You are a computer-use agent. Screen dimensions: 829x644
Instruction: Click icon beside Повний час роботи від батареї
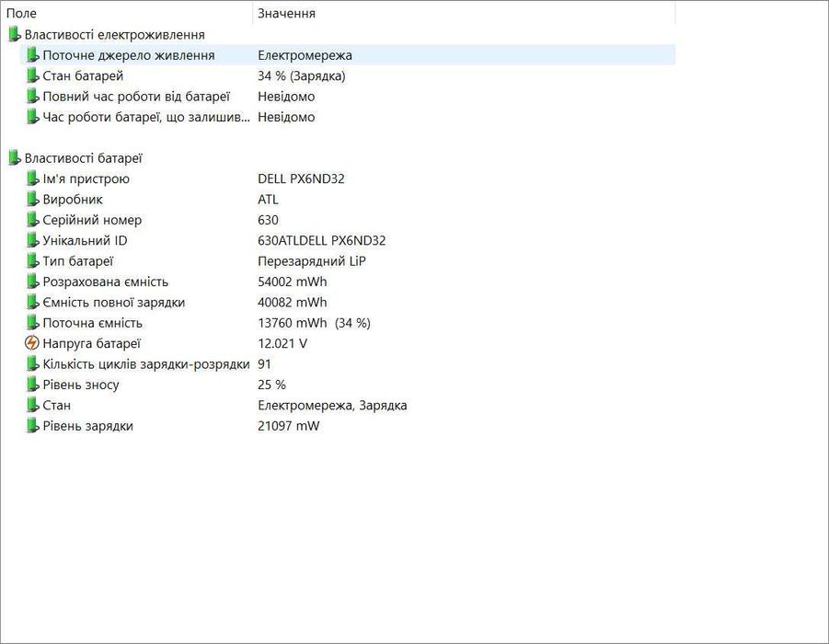pyautogui.click(x=33, y=97)
